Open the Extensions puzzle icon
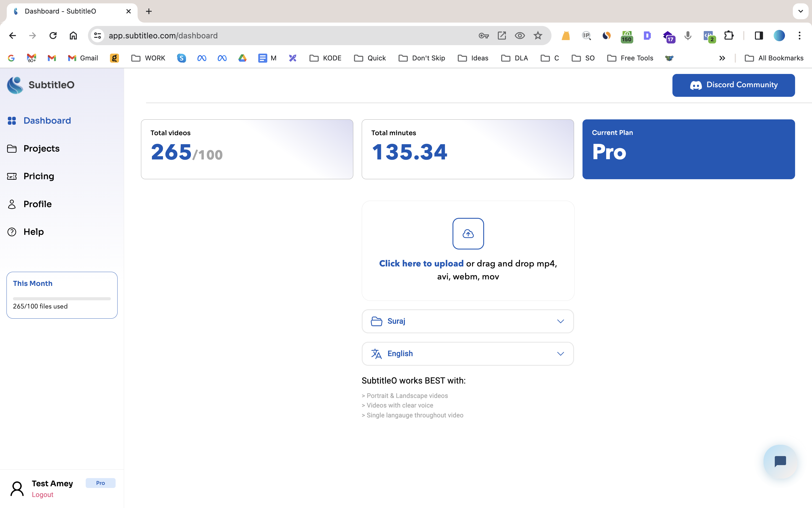812x508 pixels. coord(729,36)
